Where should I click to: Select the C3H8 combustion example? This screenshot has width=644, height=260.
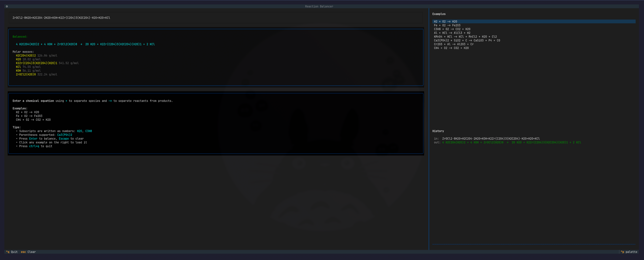click(x=452, y=29)
